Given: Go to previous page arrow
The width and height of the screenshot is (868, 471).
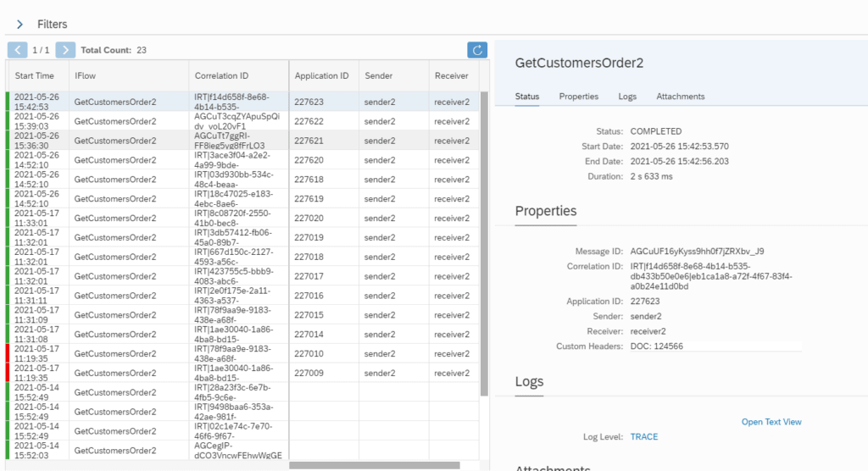Looking at the screenshot, I should (x=17, y=50).
